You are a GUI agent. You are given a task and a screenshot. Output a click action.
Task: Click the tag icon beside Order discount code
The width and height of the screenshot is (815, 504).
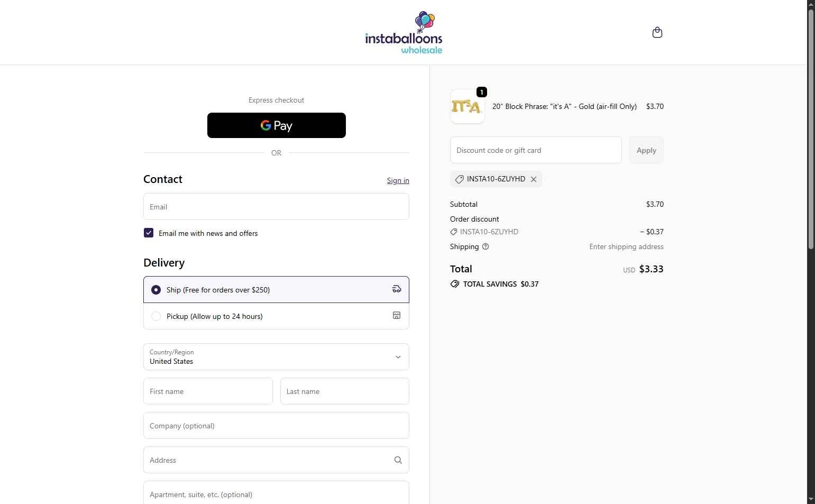[x=453, y=232]
